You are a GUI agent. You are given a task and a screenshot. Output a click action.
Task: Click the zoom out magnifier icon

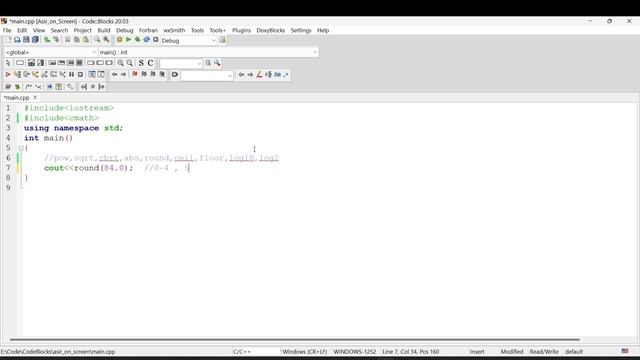pos(129,63)
